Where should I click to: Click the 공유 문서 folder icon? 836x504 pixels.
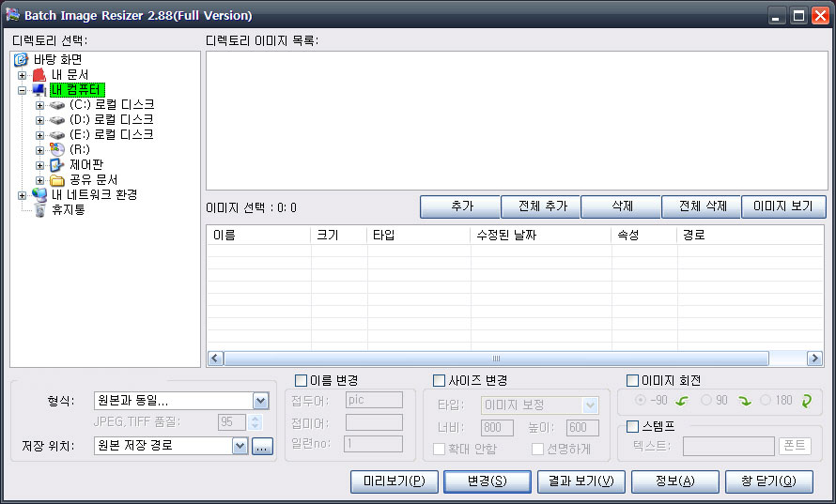[x=57, y=180]
